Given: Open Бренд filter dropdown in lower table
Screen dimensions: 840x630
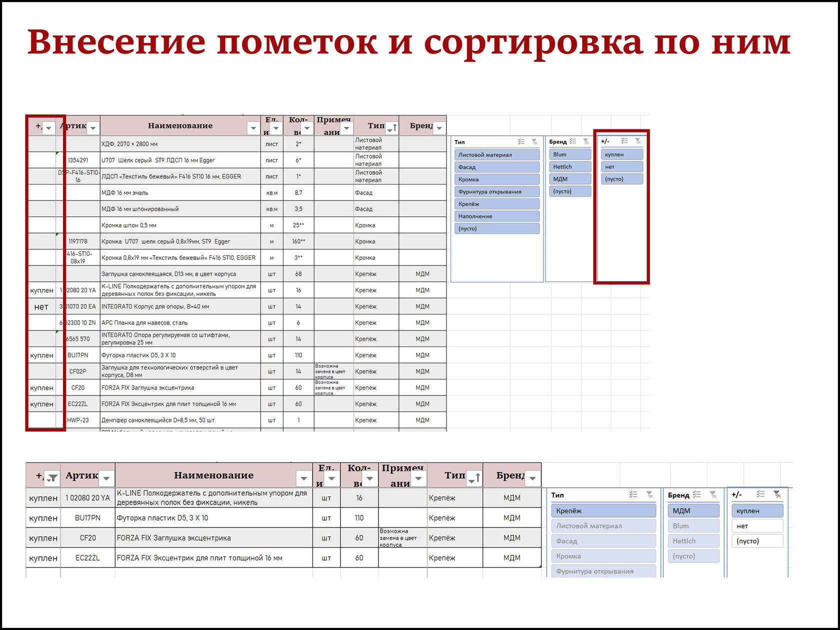Looking at the screenshot, I should coord(532,478).
